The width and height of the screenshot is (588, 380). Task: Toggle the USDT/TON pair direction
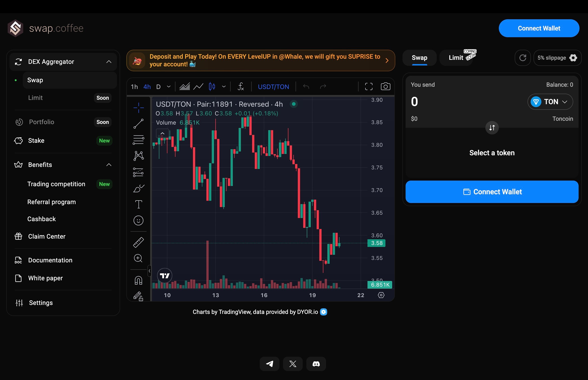(273, 87)
